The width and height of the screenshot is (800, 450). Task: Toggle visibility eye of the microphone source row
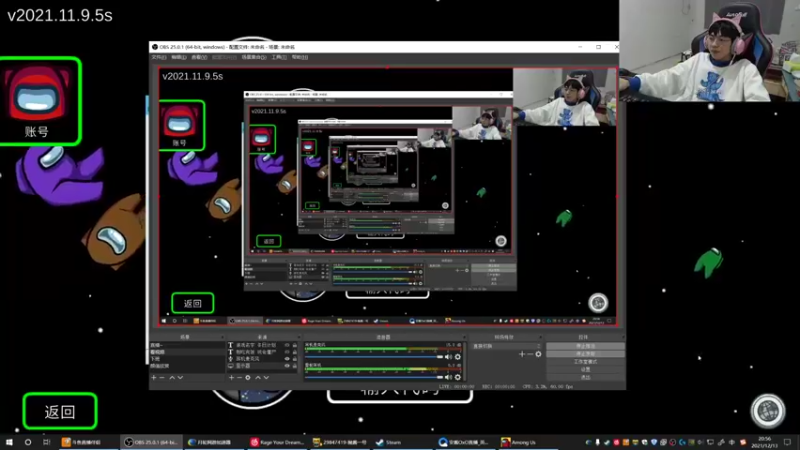287,359
